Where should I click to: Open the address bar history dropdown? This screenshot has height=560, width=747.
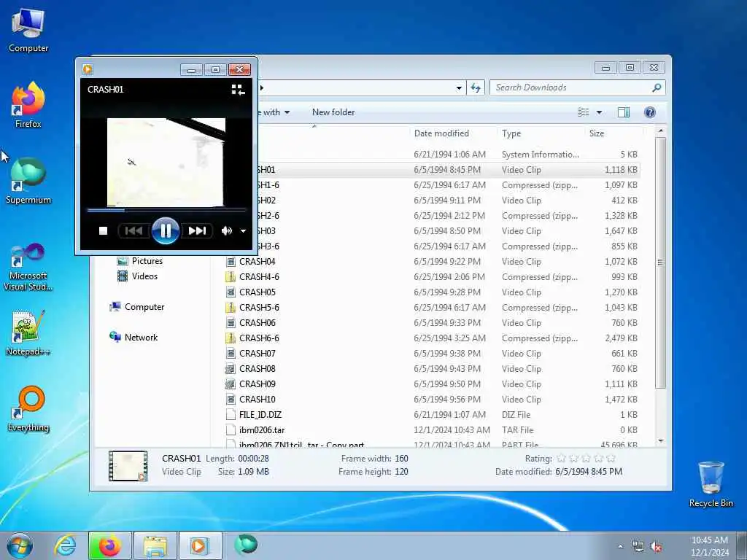coord(458,87)
